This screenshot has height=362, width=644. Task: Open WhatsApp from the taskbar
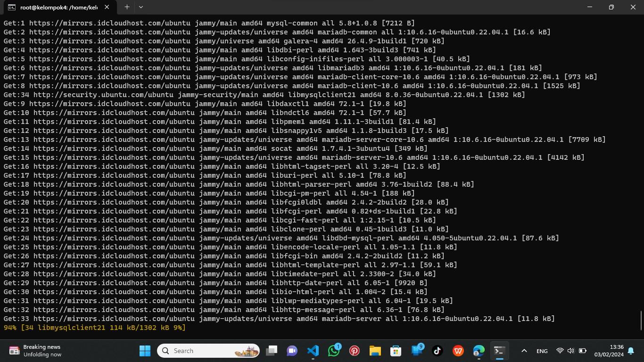(x=334, y=351)
